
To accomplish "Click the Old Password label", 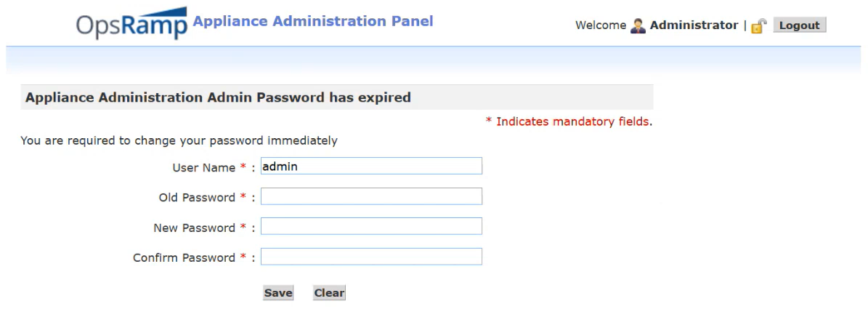I will (197, 198).
